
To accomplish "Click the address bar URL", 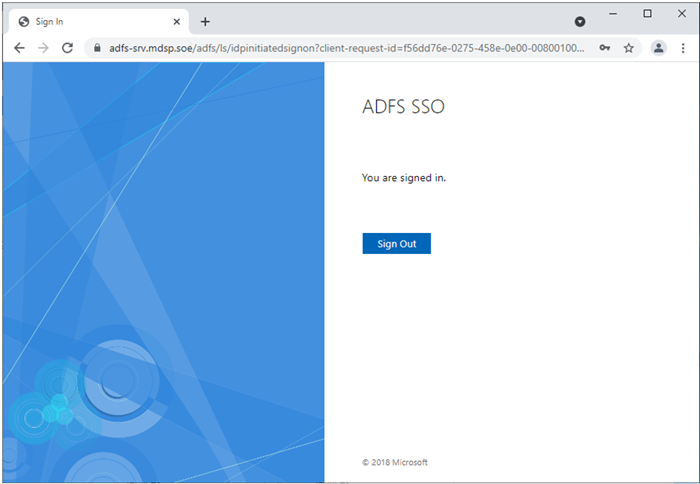I will coord(346,48).
